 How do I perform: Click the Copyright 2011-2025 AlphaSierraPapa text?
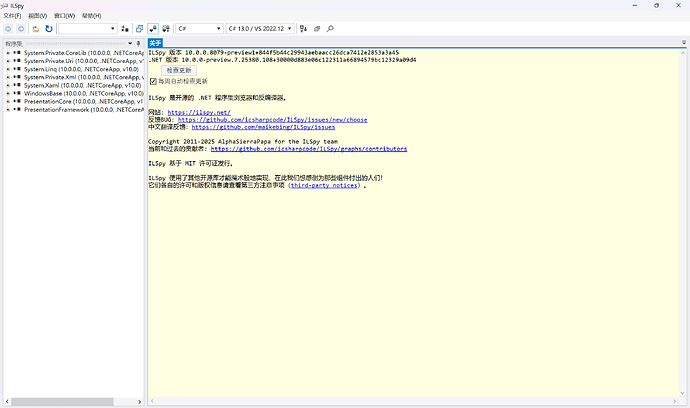click(x=243, y=142)
